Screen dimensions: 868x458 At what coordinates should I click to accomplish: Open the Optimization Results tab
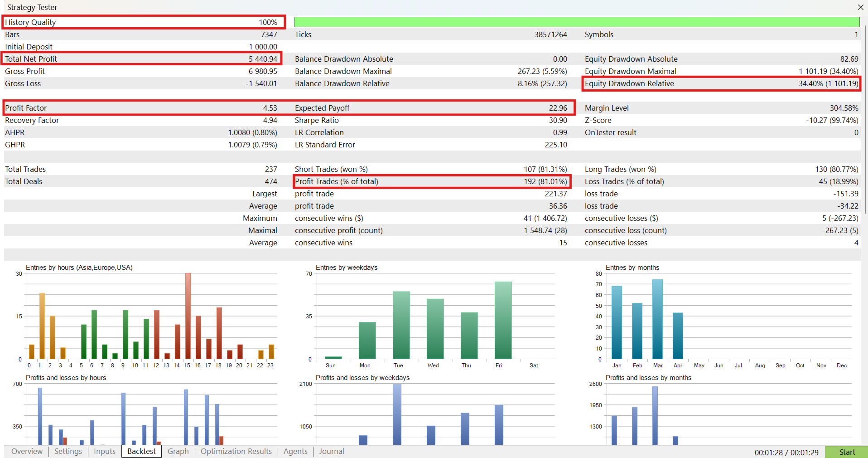point(236,451)
